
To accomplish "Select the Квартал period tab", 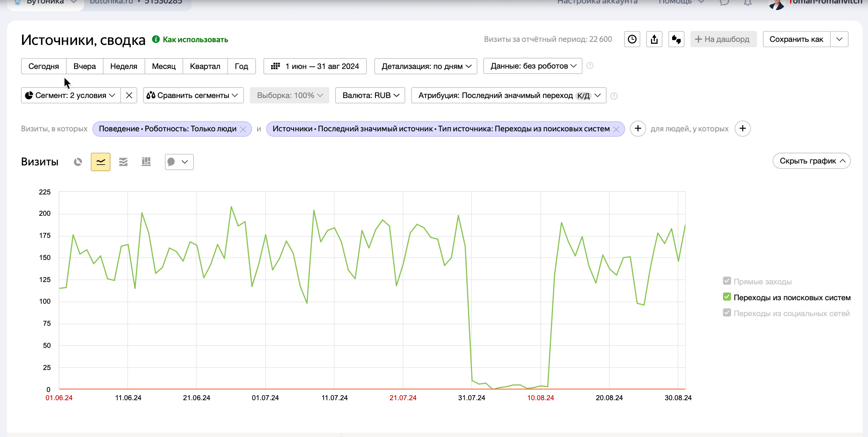I will (x=205, y=66).
